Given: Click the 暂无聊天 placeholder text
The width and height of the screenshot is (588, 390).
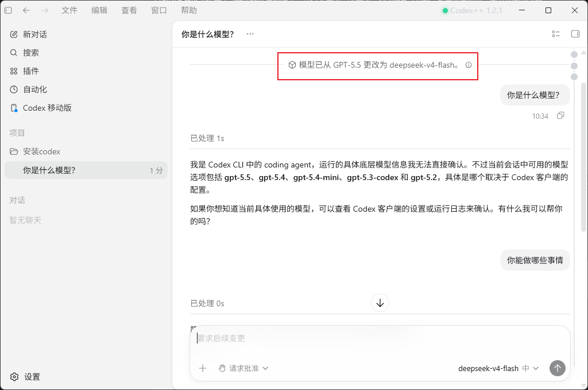Looking at the screenshot, I should [25, 220].
